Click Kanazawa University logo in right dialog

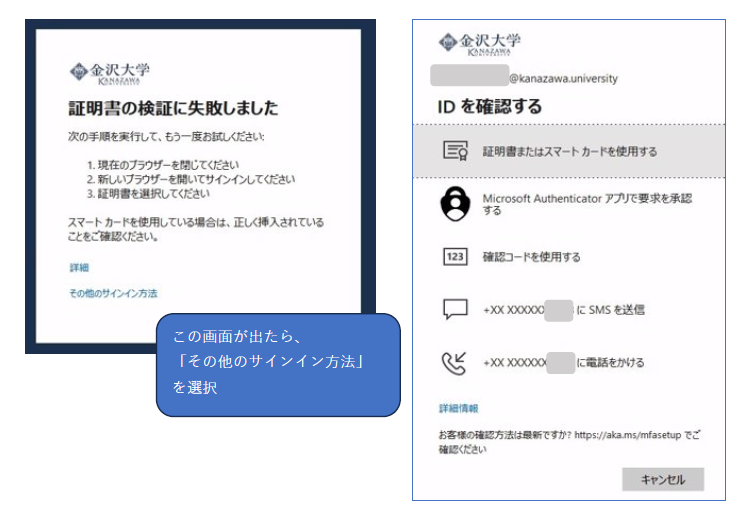tap(479, 43)
